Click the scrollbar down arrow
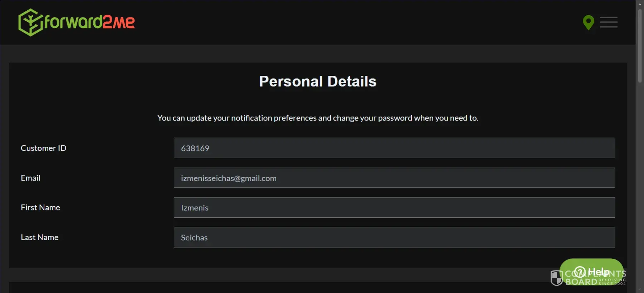 coord(640,289)
